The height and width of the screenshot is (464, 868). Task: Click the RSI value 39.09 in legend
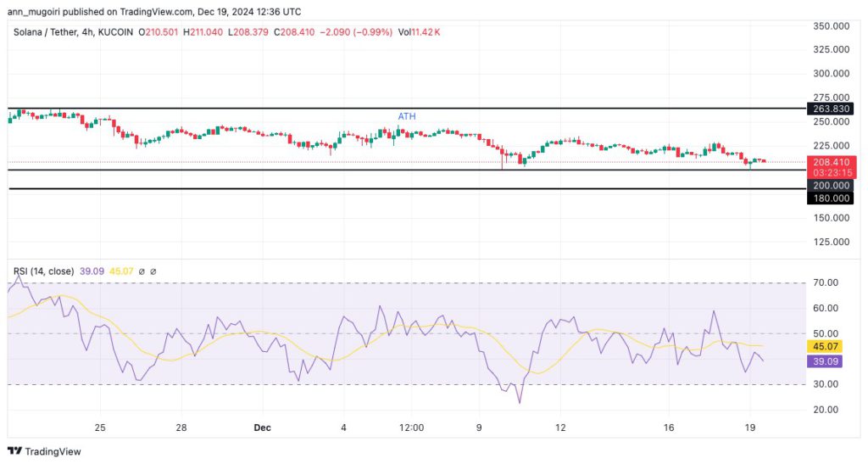[x=92, y=271]
